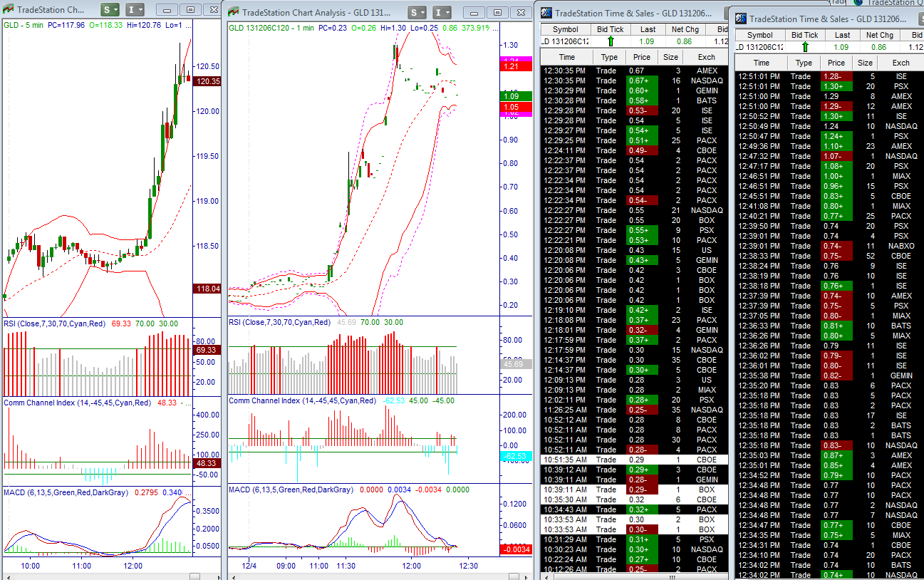The image size is (924, 580).
Task: Select the 12:39:01 PM NABXO trade row
Action: 830,246
